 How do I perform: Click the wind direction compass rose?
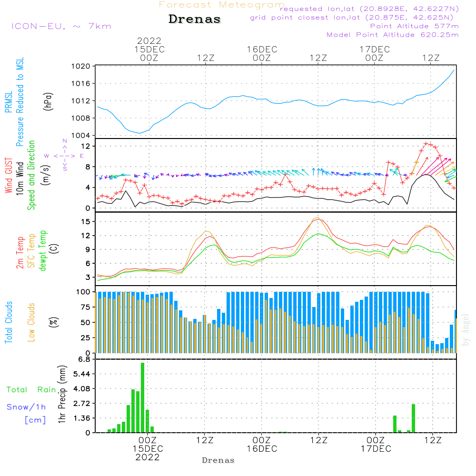[x=65, y=155]
